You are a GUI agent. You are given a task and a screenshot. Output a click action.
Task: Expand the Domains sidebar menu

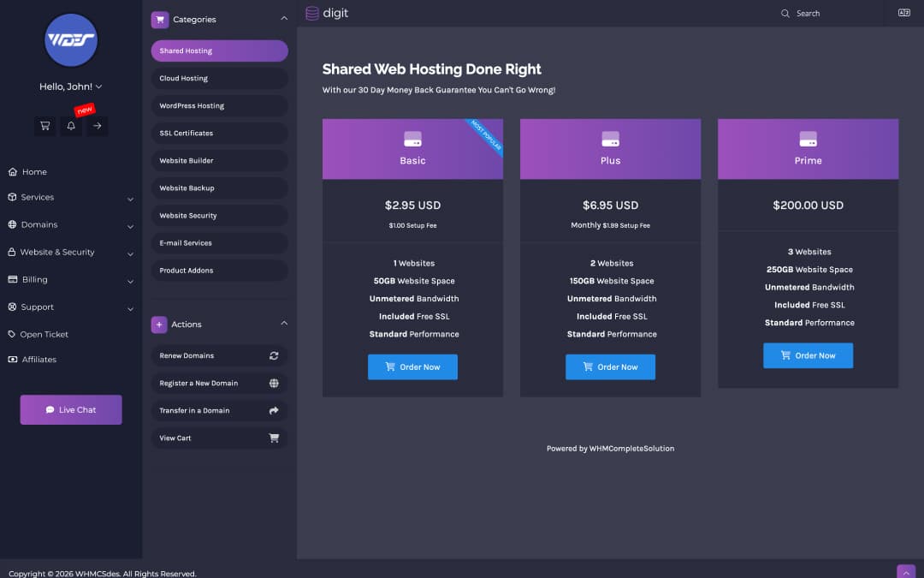click(x=71, y=224)
